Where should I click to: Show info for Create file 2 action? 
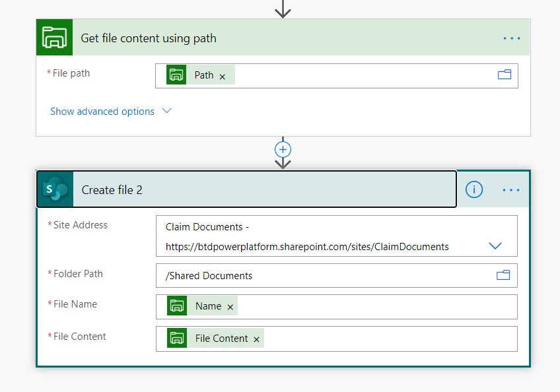pos(473,190)
